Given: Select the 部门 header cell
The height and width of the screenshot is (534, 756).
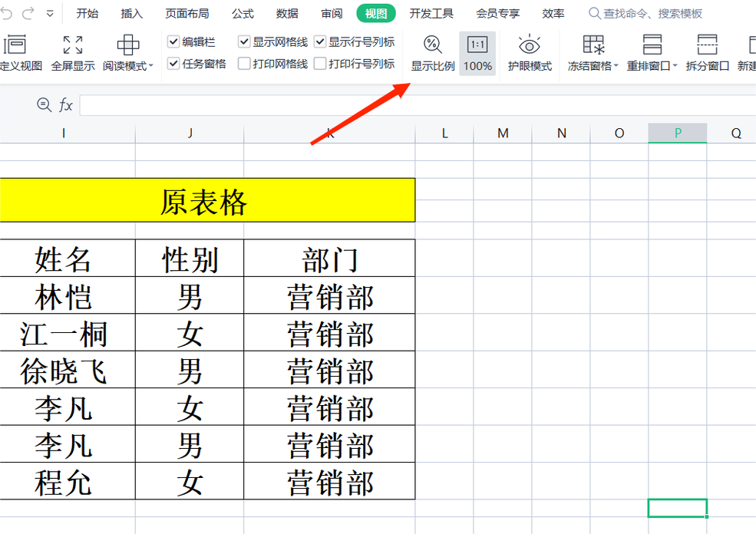Looking at the screenshot, I should [330, 259].
